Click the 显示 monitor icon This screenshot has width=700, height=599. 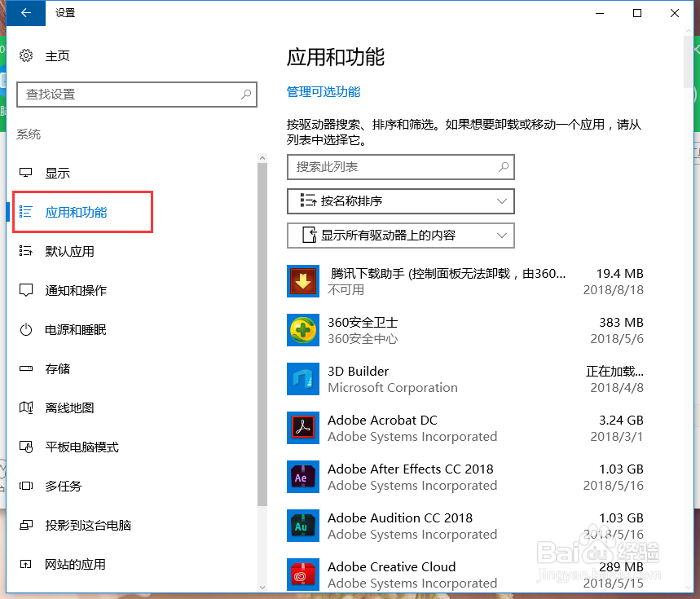tap(26, 173)
